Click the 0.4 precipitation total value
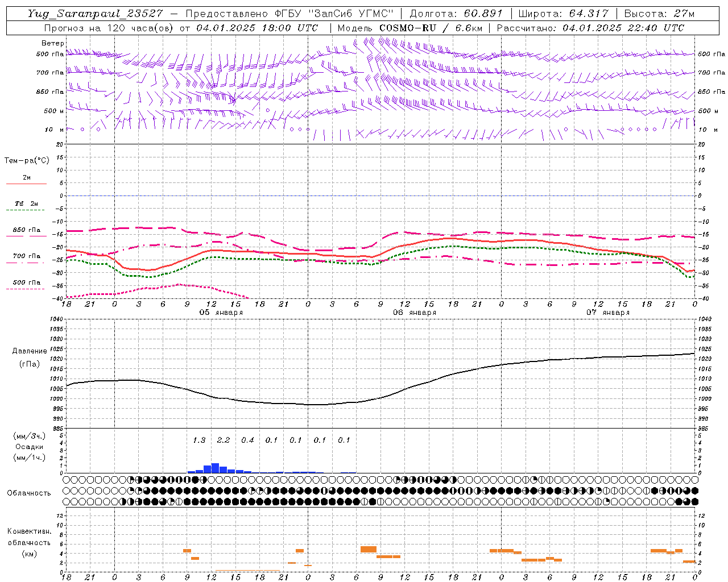This screenshot has width=728, height=582. (x=247, y=440)
